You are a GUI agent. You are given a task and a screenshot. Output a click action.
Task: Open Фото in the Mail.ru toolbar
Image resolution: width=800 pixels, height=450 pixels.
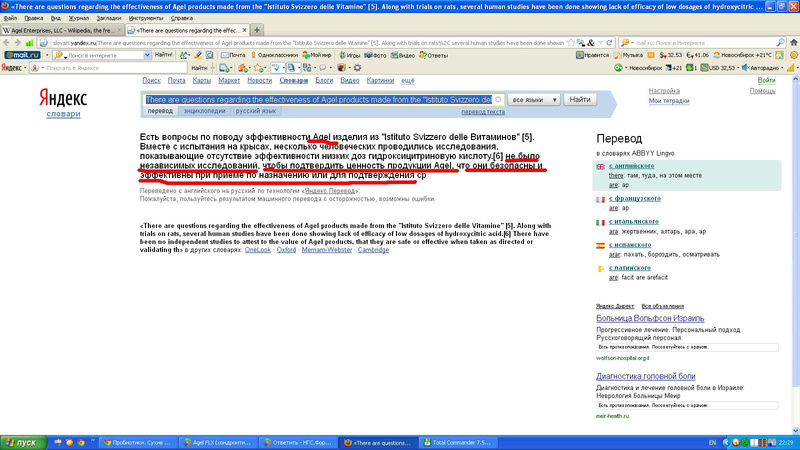[376, 55]
